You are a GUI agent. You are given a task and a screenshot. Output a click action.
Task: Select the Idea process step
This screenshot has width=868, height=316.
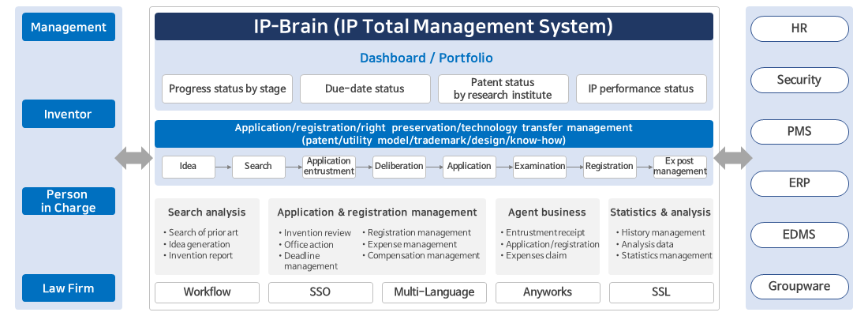tap(189, 167)
